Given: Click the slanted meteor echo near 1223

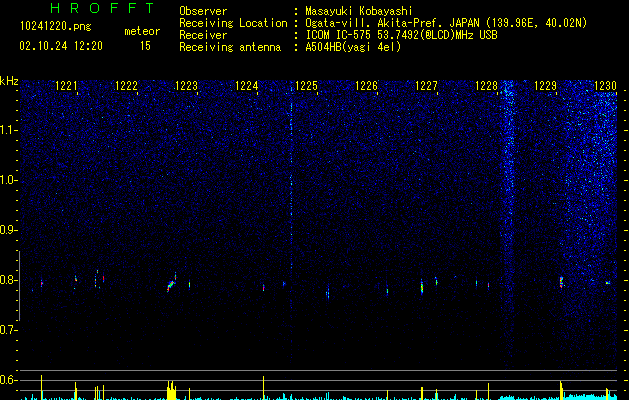Looking at the screenshot, I should coord(171,284).
